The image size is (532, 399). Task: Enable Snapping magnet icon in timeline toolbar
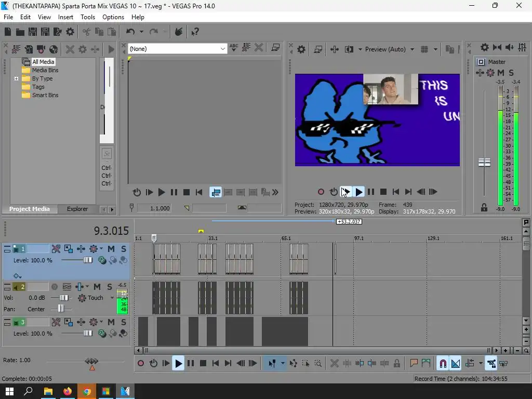[x=443, y=363]
